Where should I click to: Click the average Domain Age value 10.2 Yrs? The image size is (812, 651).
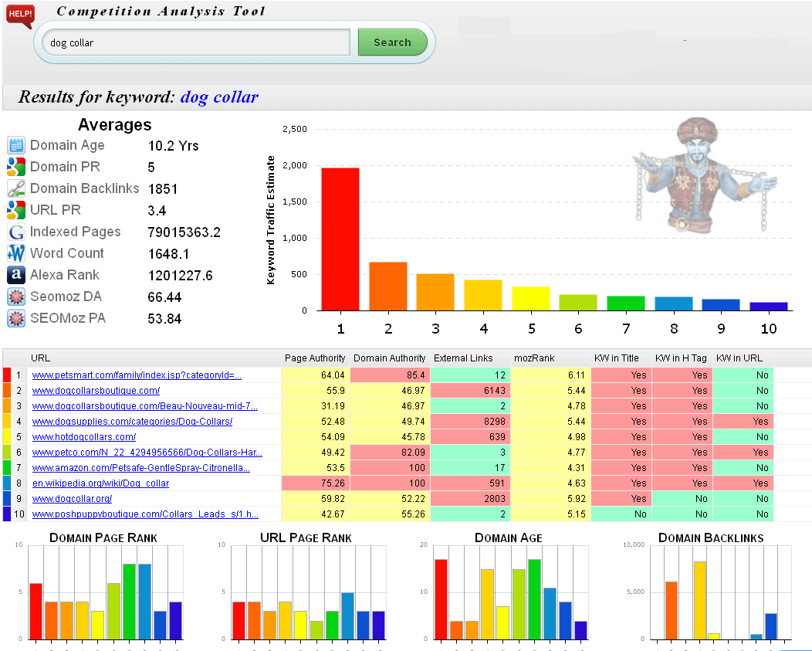(x=174, y=146)
